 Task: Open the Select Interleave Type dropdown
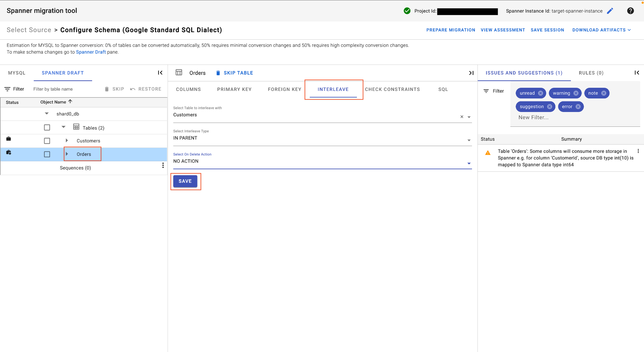[x=322, y=138]
